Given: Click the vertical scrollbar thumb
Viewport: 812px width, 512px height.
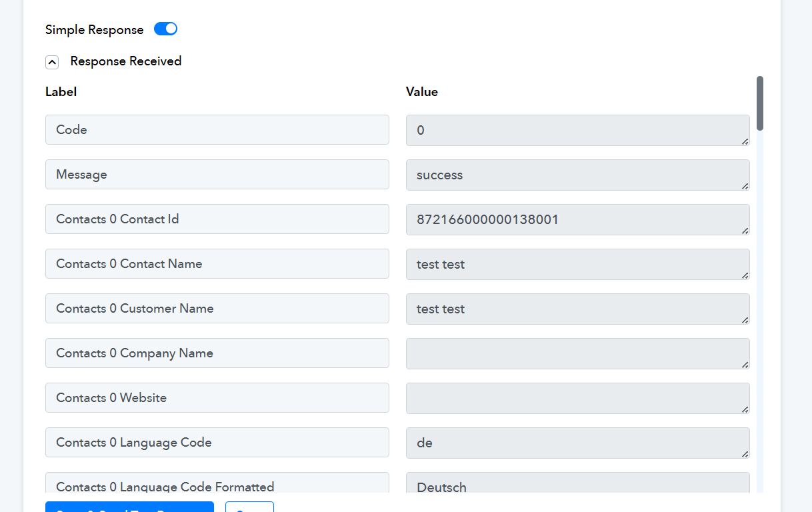Looking at the screenshot, I should tap(760, 103).
